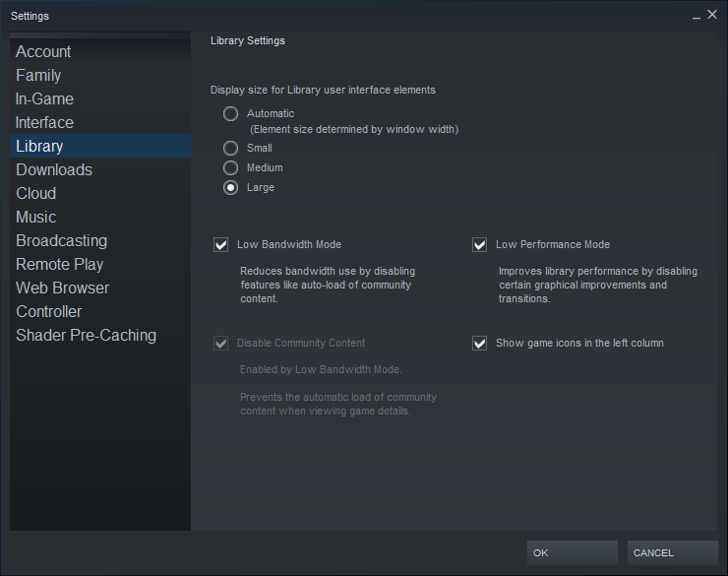Image resolution: width=728 pixels, height=576 pixels.
Task: Open Broadcasting settings
Action: pos(99,240)
